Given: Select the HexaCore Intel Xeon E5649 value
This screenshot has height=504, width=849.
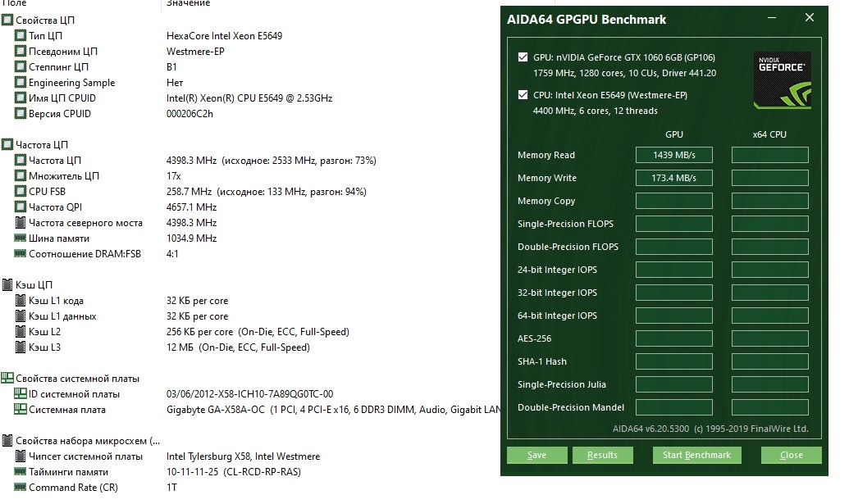Looking at the screenshot, I should (x=224, y=36).
